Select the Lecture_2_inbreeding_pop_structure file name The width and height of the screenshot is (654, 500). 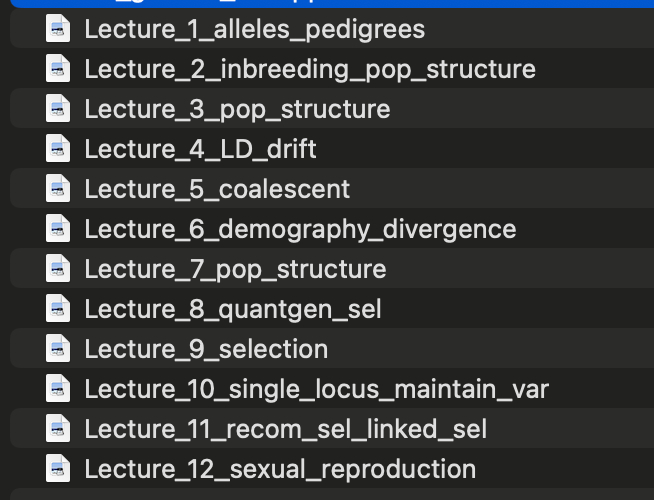click(x=310, y=69)
